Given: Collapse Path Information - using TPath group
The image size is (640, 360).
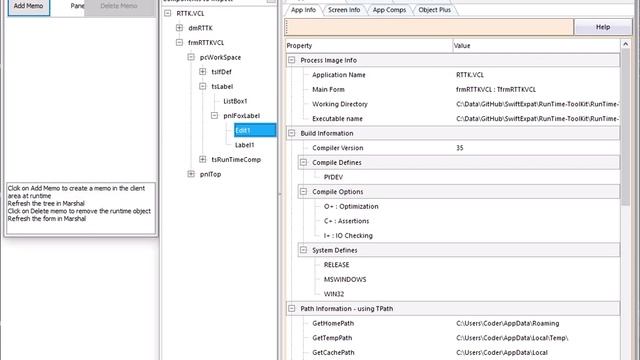Looking at the screenshot, I should (x=292, y=309).
